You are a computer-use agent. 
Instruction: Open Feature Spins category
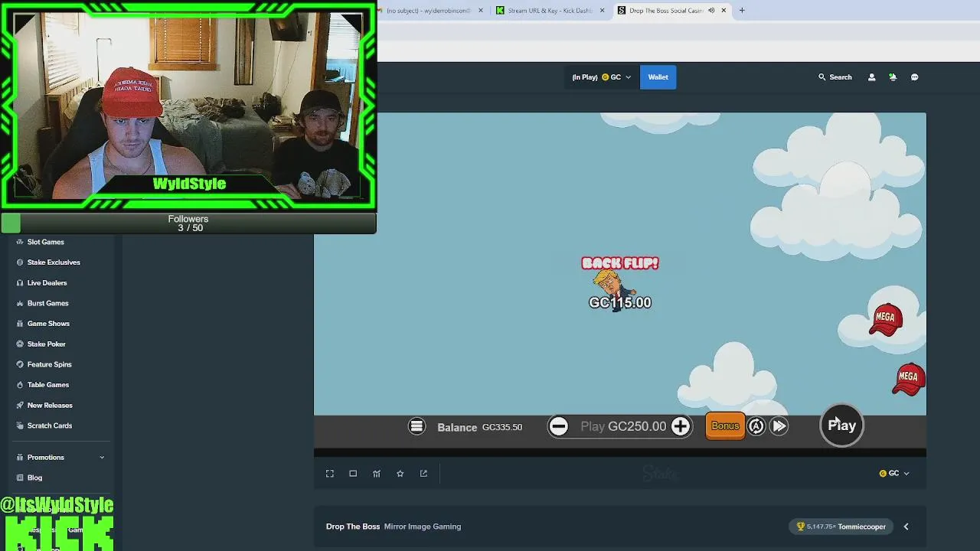(50, 364)
